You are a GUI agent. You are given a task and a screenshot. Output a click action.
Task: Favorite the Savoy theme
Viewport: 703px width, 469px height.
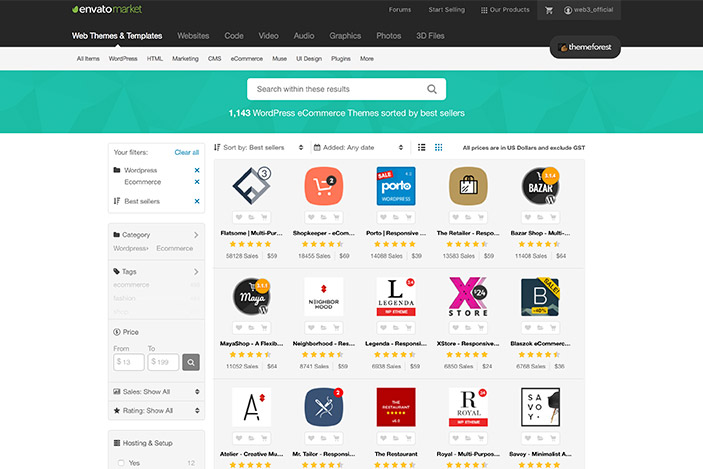coord(528,438)
